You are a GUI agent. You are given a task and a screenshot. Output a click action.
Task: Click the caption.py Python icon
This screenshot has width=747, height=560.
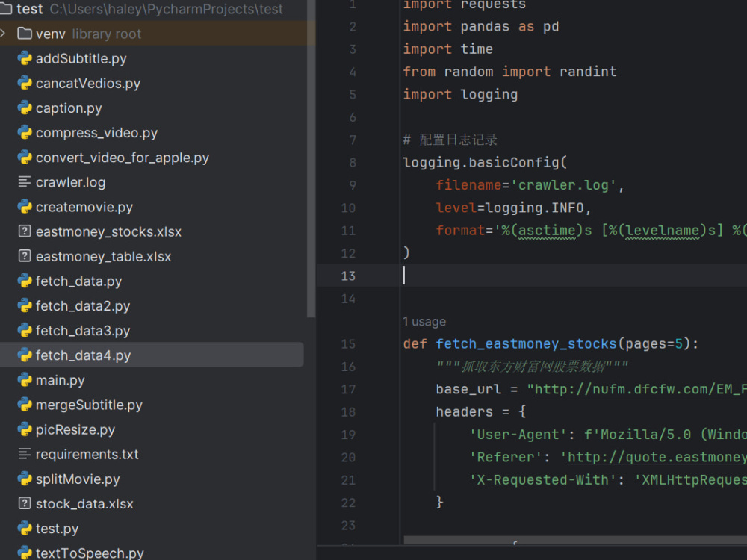(25, 108)
